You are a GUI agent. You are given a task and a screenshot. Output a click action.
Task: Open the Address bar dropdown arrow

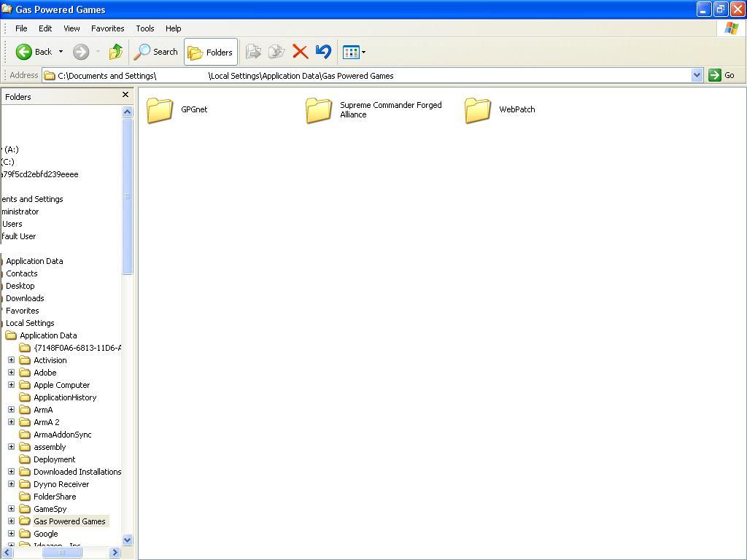pyautogui.click(x=697, y=75)
